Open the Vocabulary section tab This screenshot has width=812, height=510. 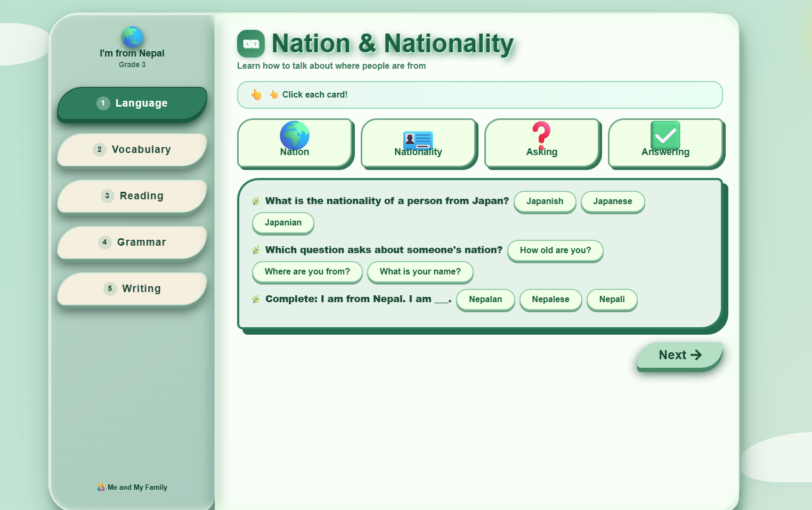coord(132,150)
